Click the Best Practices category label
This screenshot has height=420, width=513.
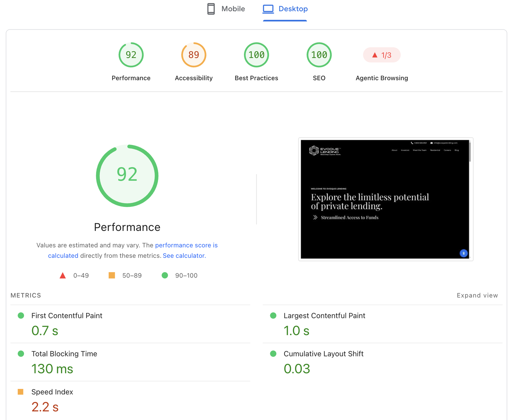click(x=256, y=78)
